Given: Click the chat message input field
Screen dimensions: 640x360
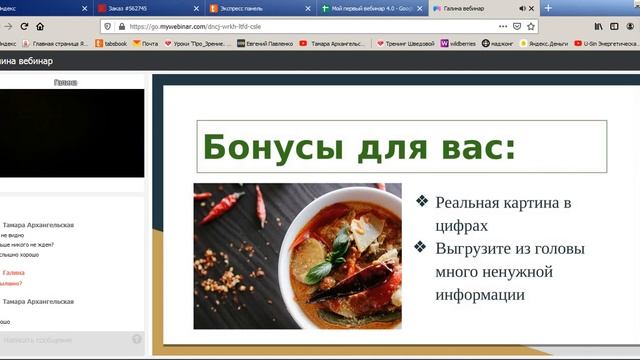Looking at the screenshot, I should (x=65, y=340).
